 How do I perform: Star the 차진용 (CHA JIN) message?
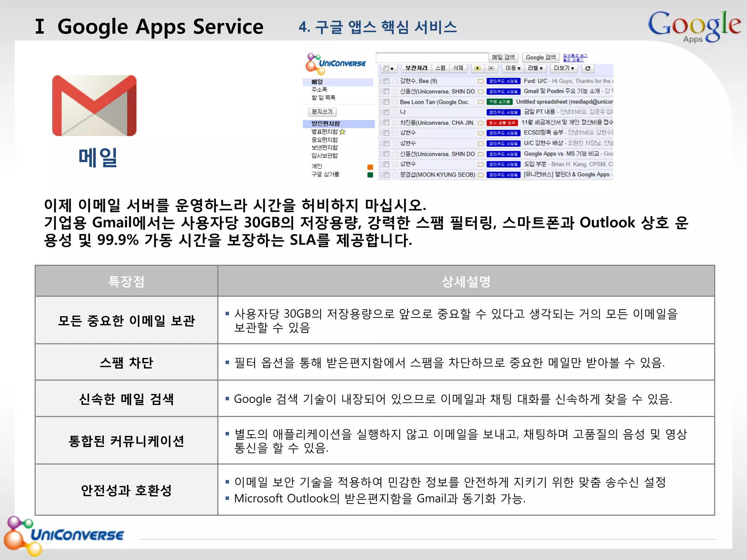coord(395,122)
